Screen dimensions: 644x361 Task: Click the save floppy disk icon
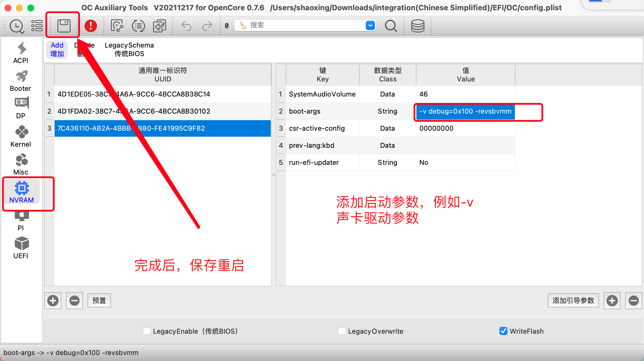[x=64, y=26]
